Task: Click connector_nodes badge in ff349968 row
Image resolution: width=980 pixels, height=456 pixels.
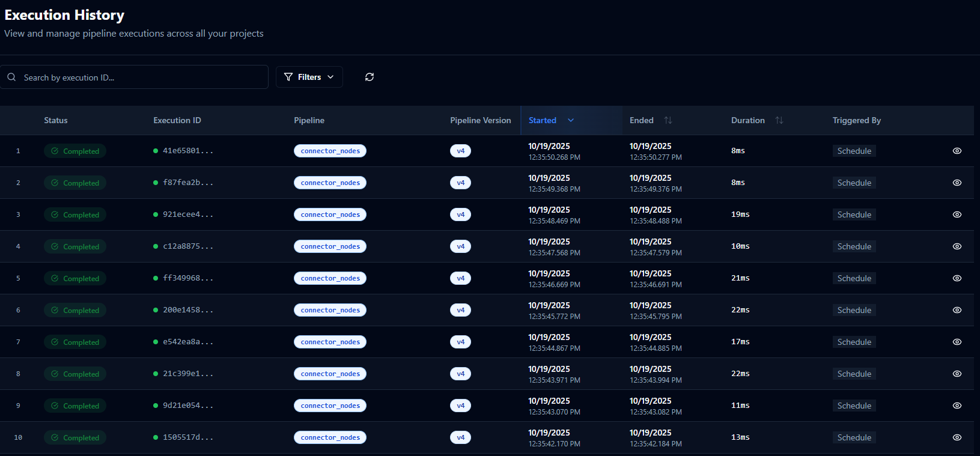Action: (x=330, y=278)
